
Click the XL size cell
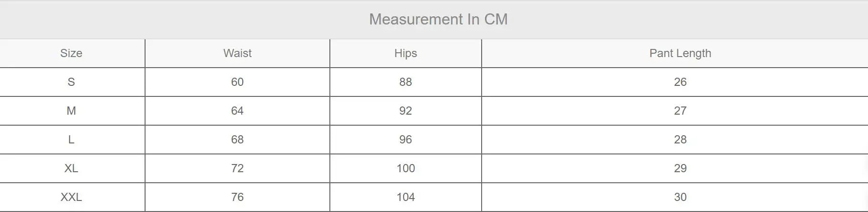pos(71,168)
